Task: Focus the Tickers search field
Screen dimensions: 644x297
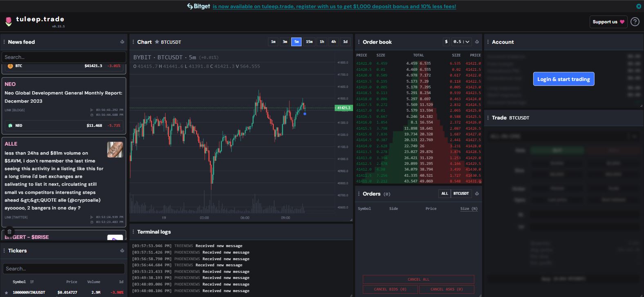Action: point(64,268)
